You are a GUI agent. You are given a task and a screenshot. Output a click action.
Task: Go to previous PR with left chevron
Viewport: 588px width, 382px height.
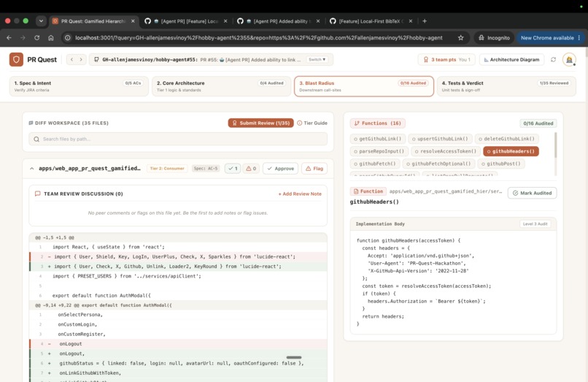click(72, 59)
